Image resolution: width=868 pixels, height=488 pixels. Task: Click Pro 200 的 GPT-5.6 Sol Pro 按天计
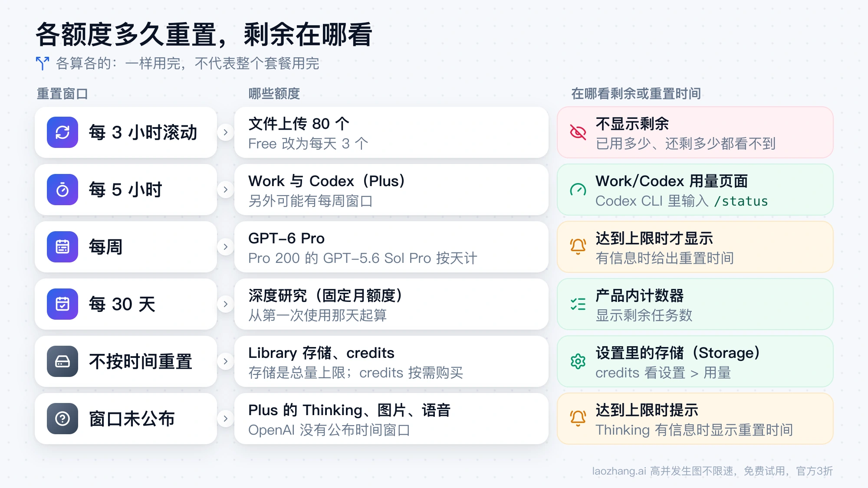(x=363, y=258)
